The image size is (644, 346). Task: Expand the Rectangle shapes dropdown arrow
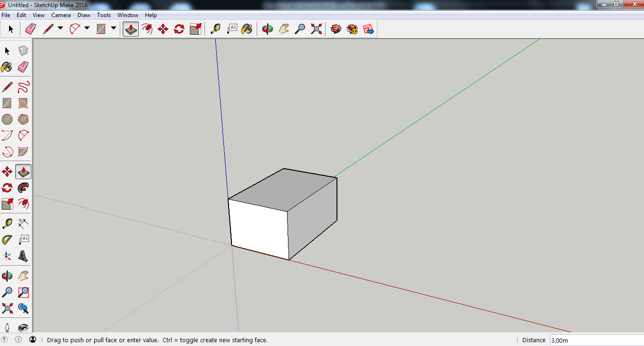pos(114,29)
